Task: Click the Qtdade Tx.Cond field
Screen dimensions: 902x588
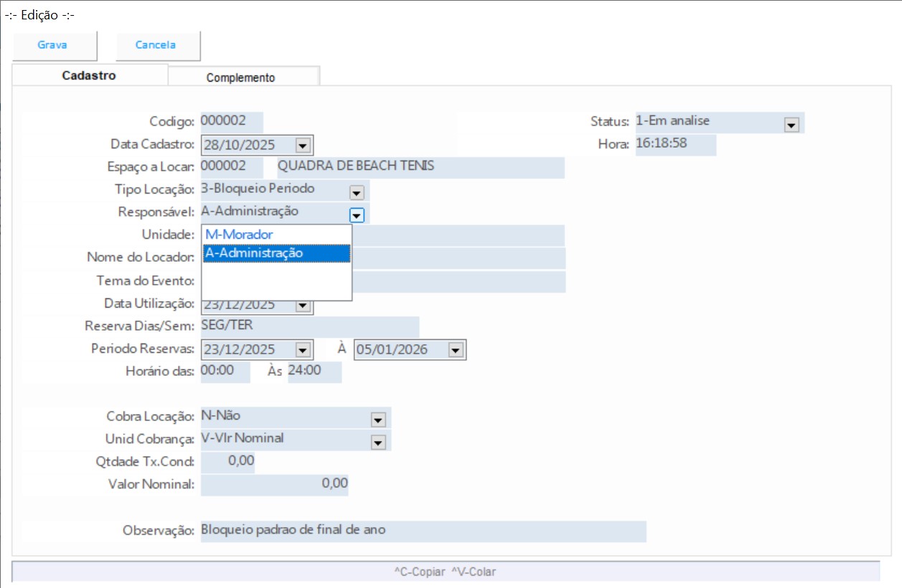Action: (x=228, y=461)
